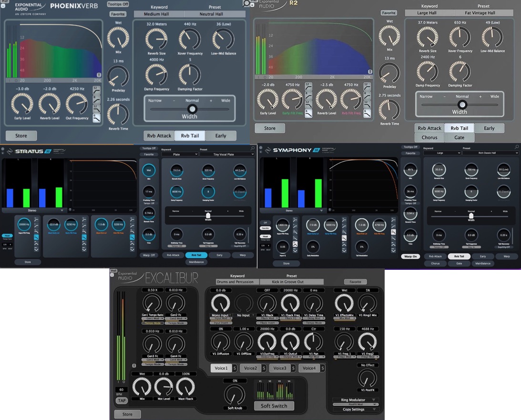Open the Symphony Keyword Large dropdown
This screenshot has width=521, height=420.
(442, 153)
